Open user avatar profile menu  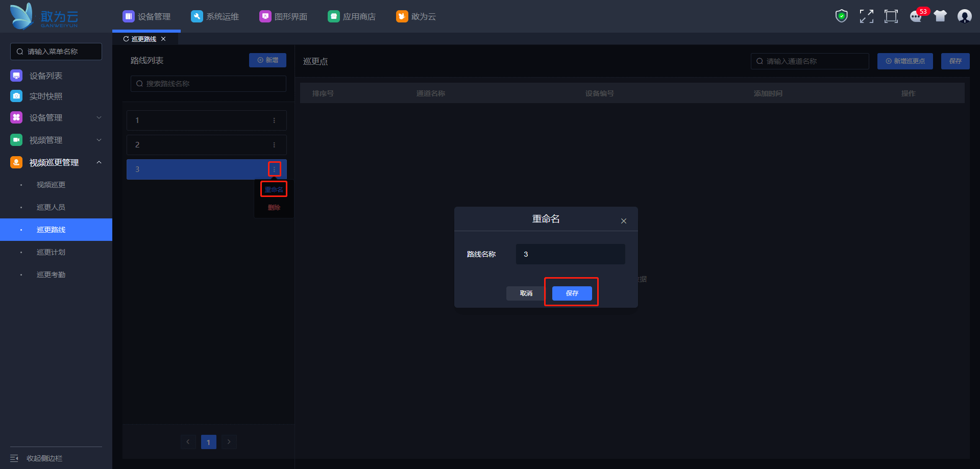(x=965, y=16)
